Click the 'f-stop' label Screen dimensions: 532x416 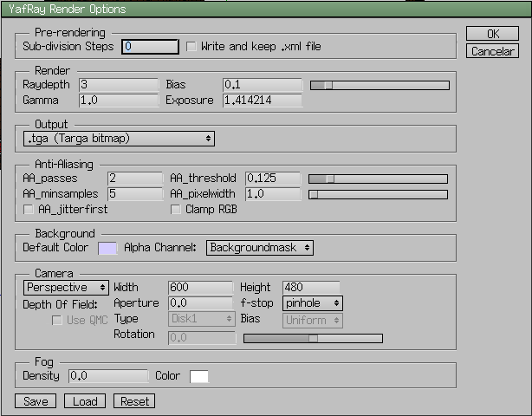pyautogui.click(x=256, y=303)
